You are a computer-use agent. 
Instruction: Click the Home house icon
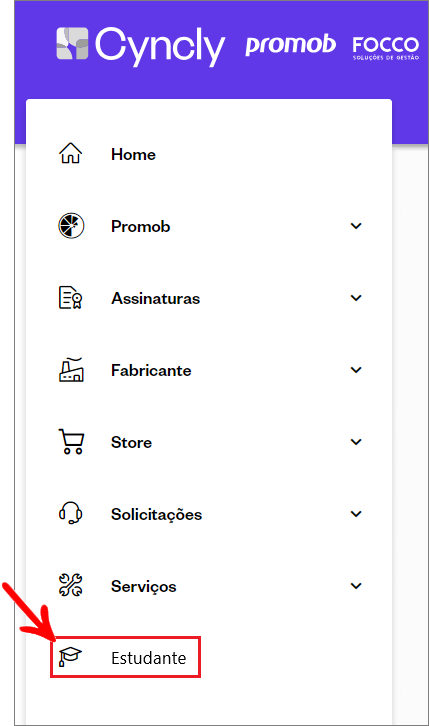(x=70, y=153)
